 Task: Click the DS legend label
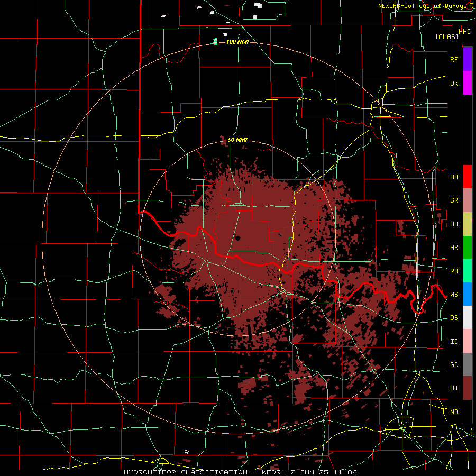point(454,318)
